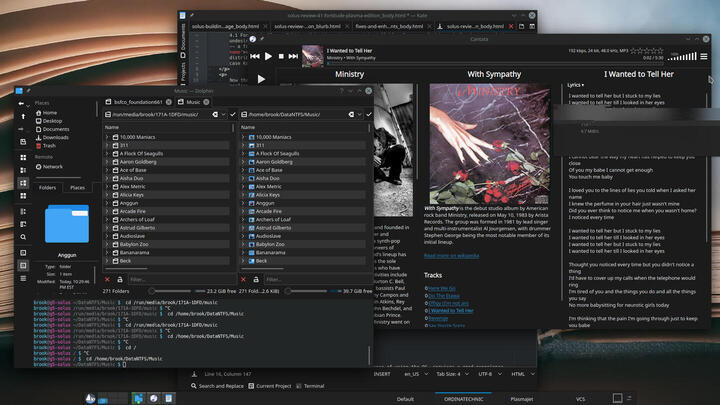This screenshot has height=405, width=720.
Task: Toggle right pane filter lock icon
Action: point(256,279)
